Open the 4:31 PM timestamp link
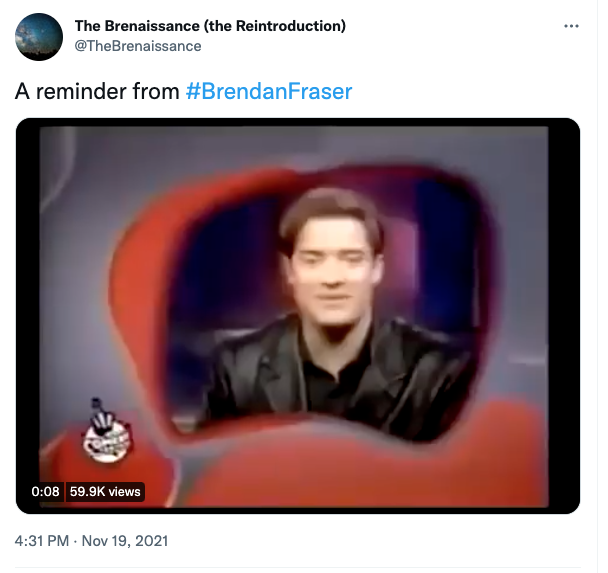The height and width of the screenshot is (573, 608). point(42,541)
